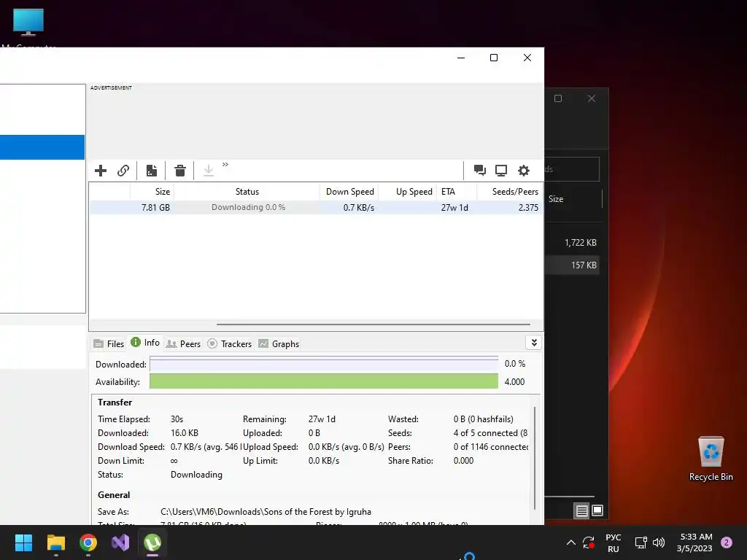
Task: Sort torrents by Size column header
Action: (x=152, y=192)
